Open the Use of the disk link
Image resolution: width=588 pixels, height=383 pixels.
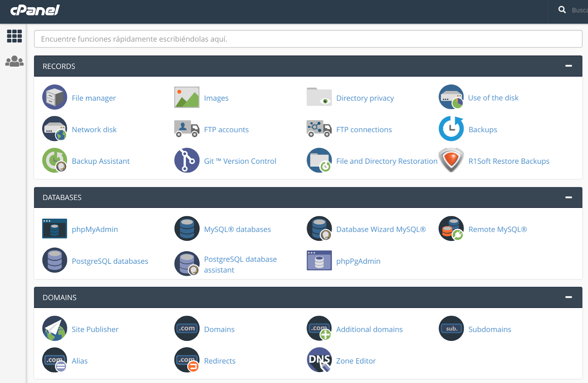click(493, 98)
